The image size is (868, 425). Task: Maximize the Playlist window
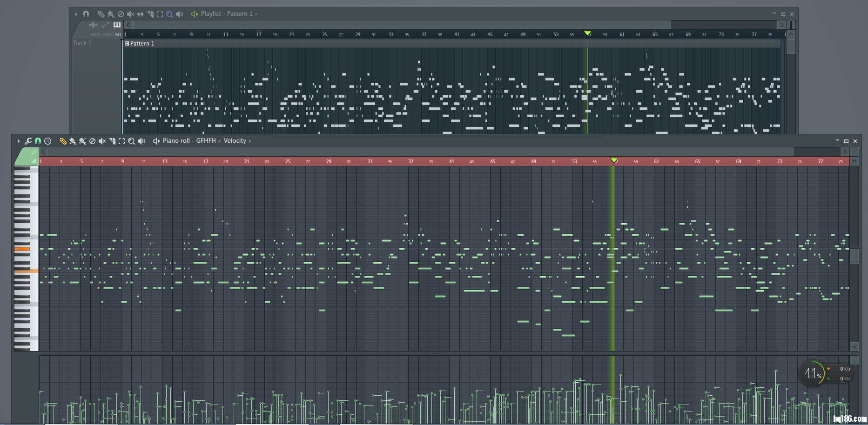[783, 14]
